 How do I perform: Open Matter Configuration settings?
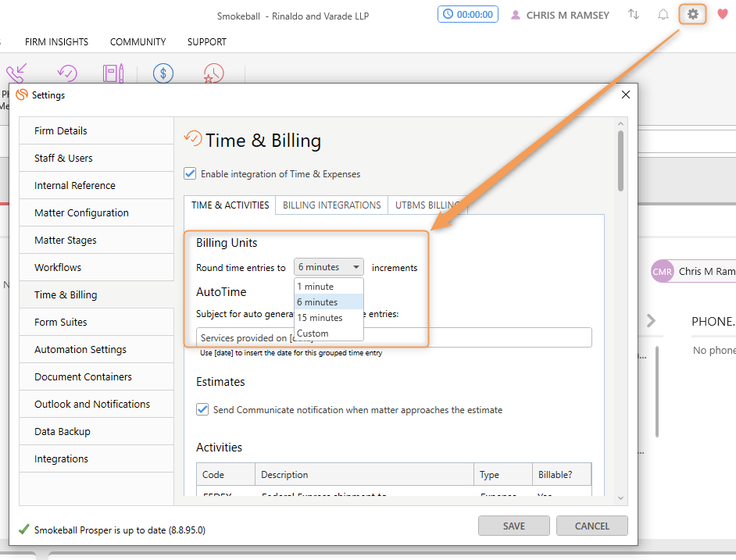[96, 212]
